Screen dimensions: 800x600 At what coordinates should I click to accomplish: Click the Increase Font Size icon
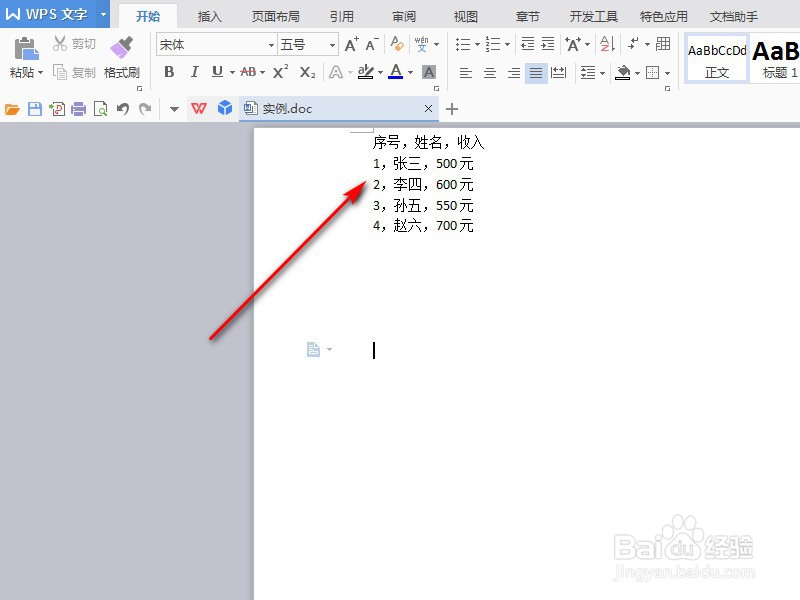coord(350,44)
